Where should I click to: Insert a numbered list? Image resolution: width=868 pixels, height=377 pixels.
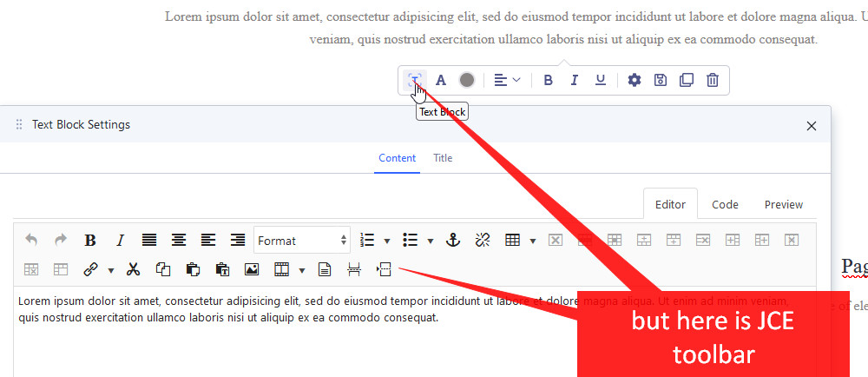coord(367,240)
